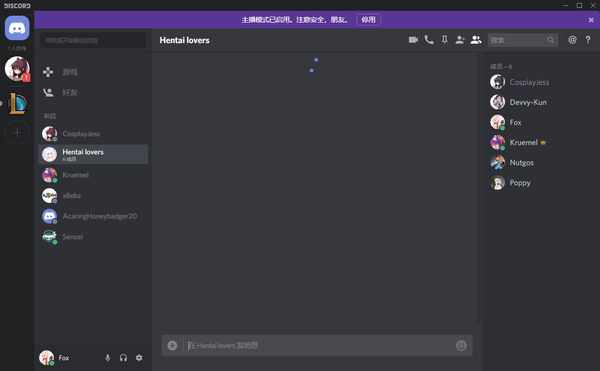Click the Hentai lovers channel title
The width and height of the screenshot is (600, 371).
coord(184,40)
